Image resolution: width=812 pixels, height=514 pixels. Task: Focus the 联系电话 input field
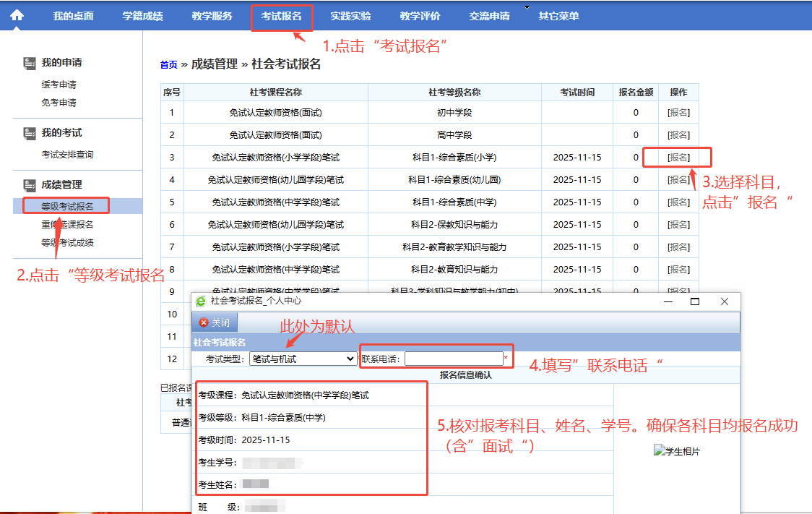pyautogui.click(x=453, y=359)
